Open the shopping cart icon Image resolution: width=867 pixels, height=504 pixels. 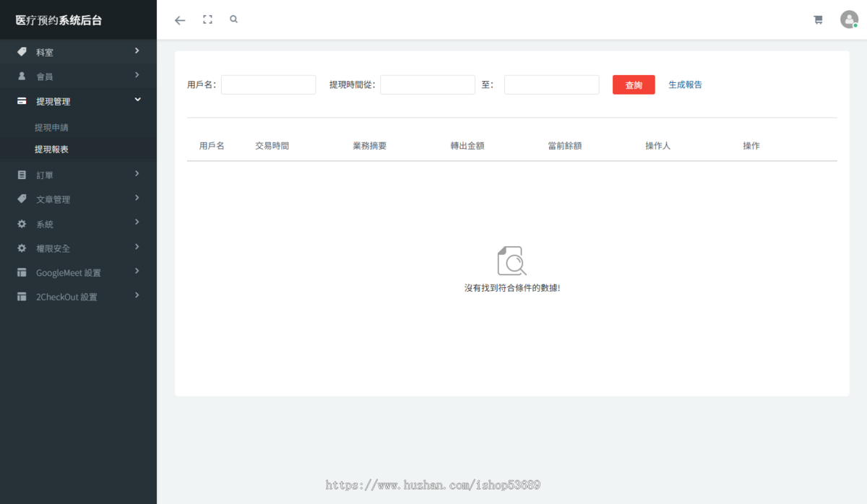818,20
